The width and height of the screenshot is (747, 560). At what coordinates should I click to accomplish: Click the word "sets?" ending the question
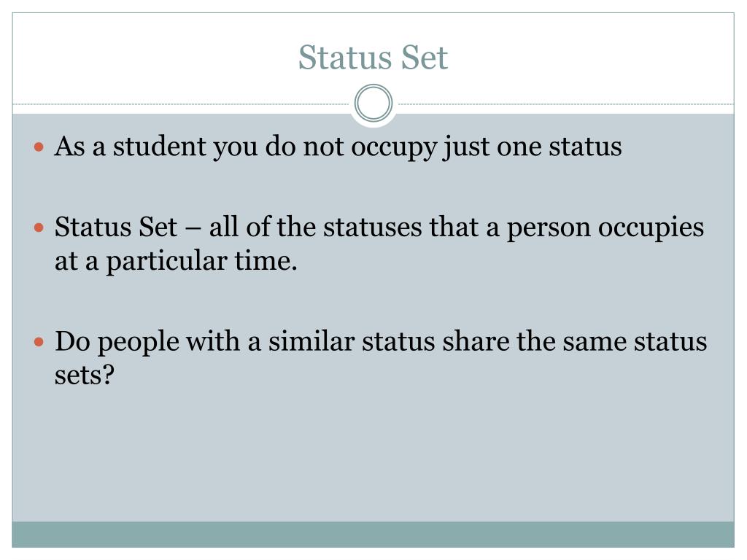click(x=85, y=376)
